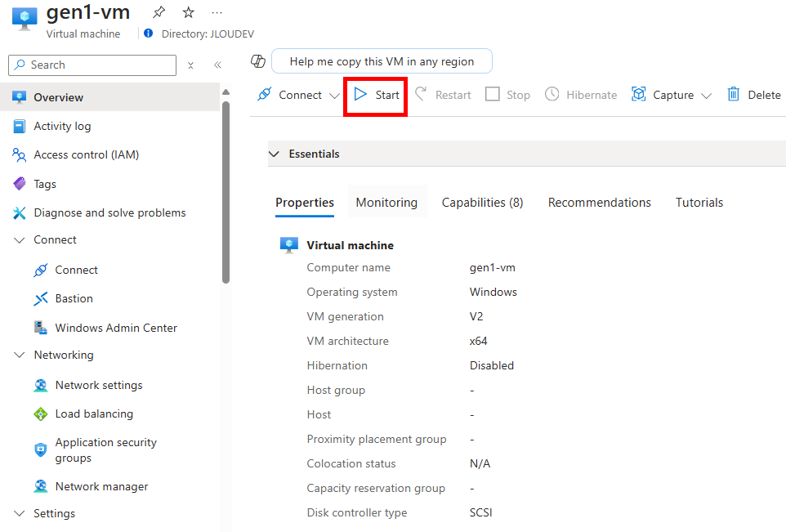Click the VM architecture value x64
This screenshot has width=786, height=532.
pos(478,341)
